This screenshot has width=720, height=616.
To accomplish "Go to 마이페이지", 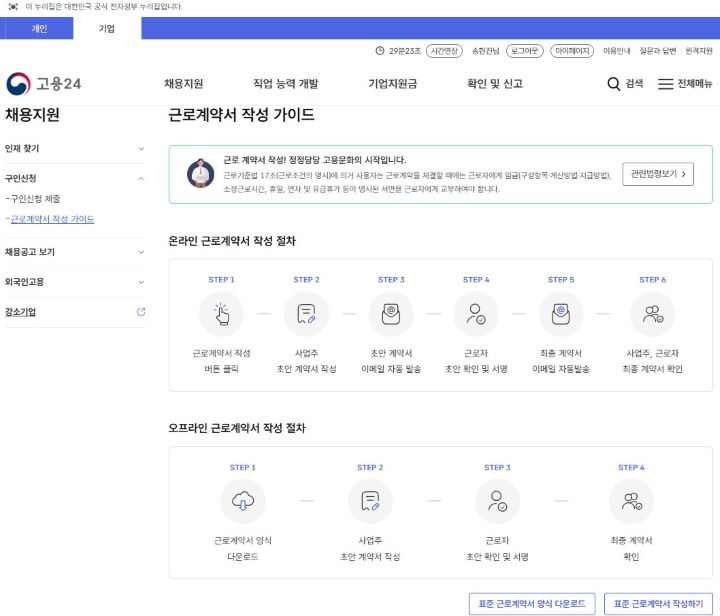I will (572, 51).
